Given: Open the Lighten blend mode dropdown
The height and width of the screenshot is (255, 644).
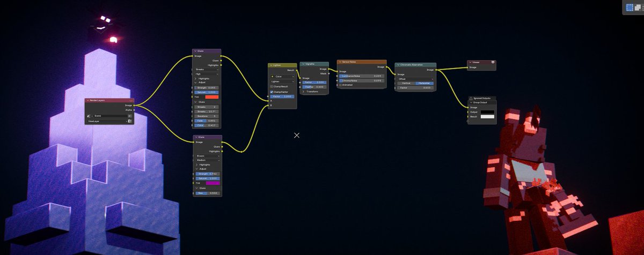Looking at the screenshot, I should pyautogui.click(x=282, y=81).
